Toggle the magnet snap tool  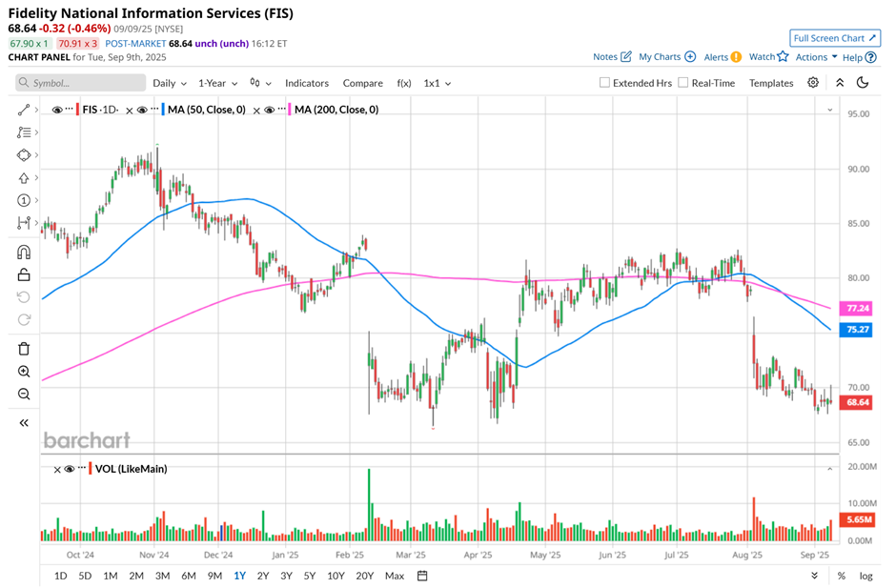24,252
